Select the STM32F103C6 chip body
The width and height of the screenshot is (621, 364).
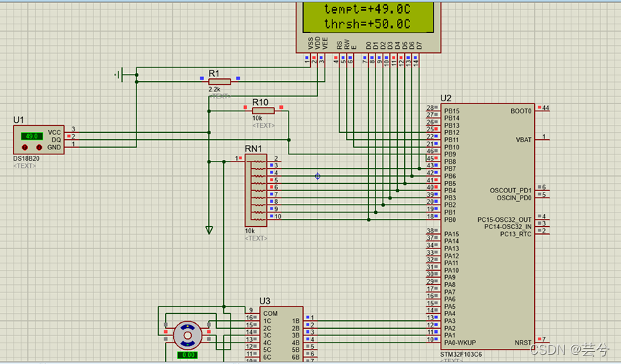click(x=487, y=227)
